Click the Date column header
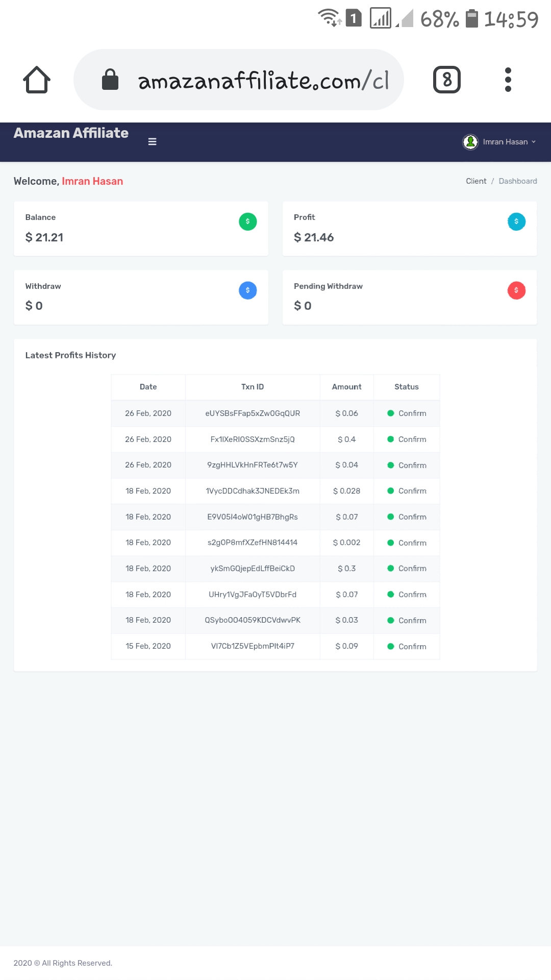This screenshot has width=551, height=980. (148, 387)
